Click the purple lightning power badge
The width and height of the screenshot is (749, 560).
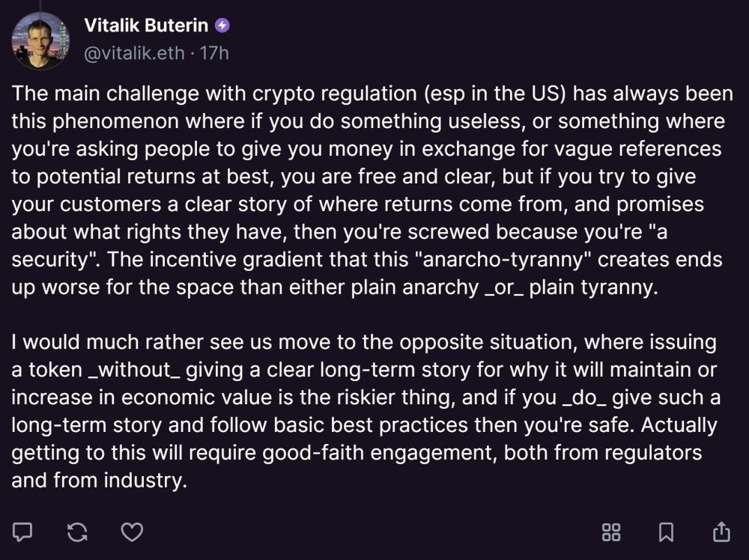click(x=222, y=25)
